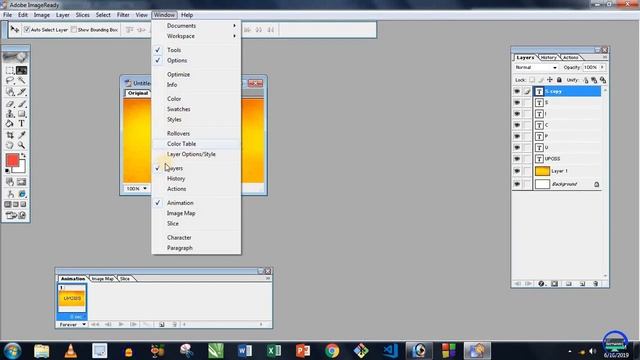Select the Rectangular Marquee tool

[10, 70]
